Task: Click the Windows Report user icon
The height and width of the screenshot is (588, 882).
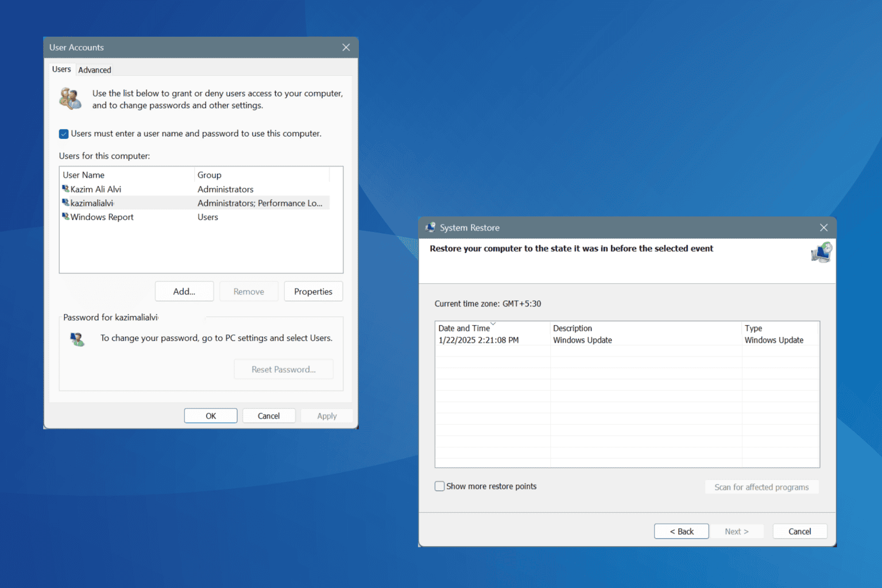Action: click(x=65, y=217)
